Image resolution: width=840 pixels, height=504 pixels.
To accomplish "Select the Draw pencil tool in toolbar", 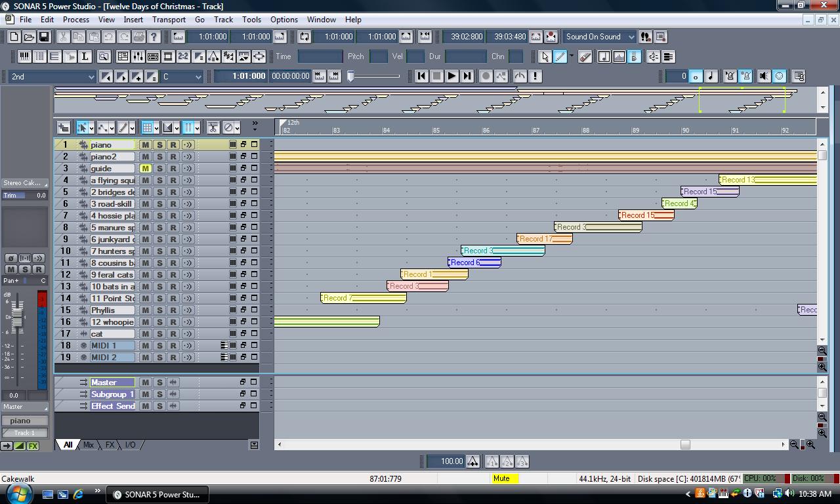I will 560,56.
